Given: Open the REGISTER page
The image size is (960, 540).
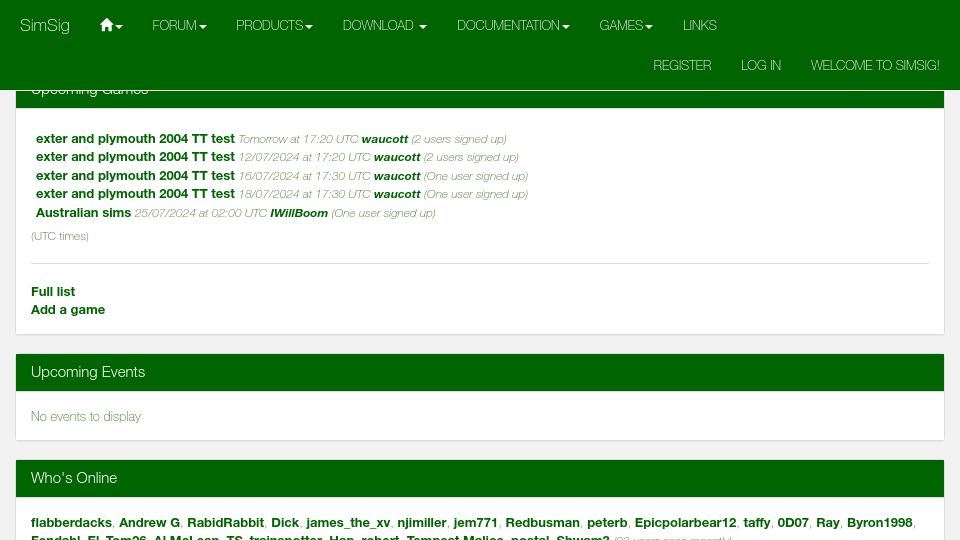Looking at the screenshot, I should [x=682, y=65].
